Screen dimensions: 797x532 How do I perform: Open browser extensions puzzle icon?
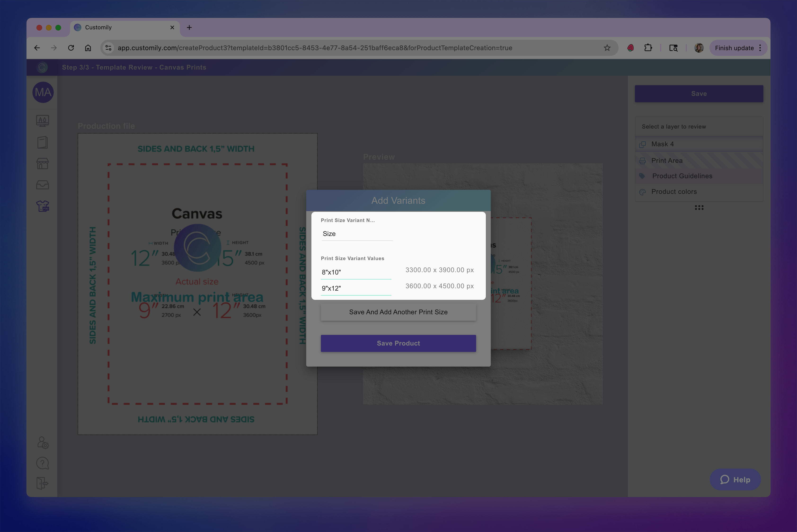[648, 48]
